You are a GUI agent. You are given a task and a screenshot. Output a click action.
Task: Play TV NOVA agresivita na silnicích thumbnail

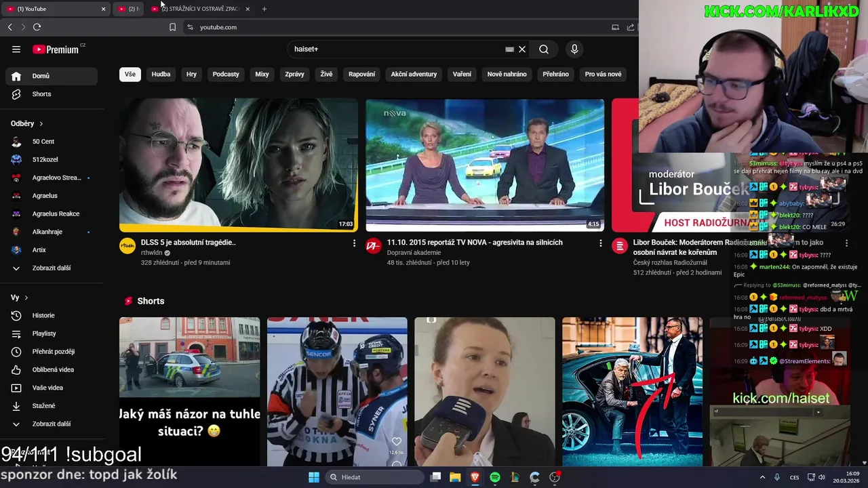tap(485, 165)
